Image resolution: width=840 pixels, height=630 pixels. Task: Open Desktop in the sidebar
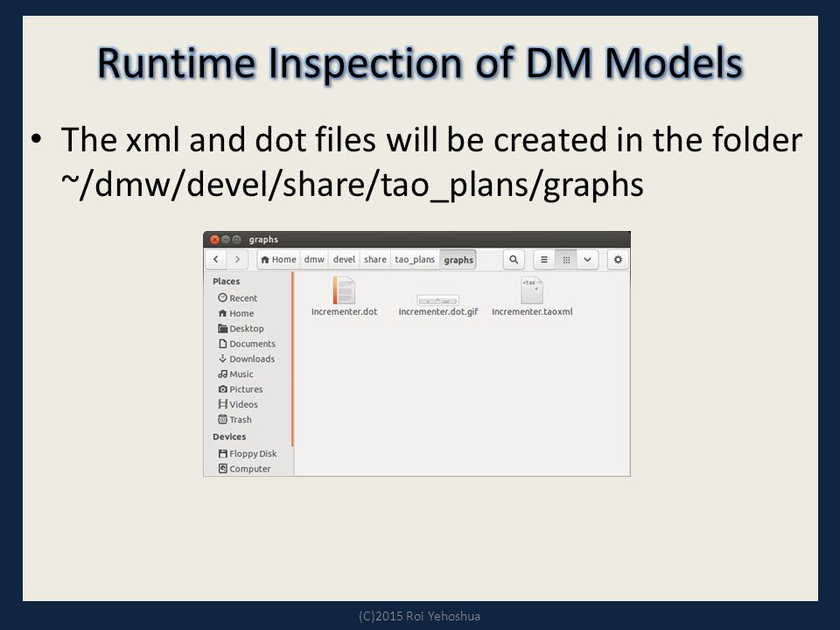(x=241, y=328)
